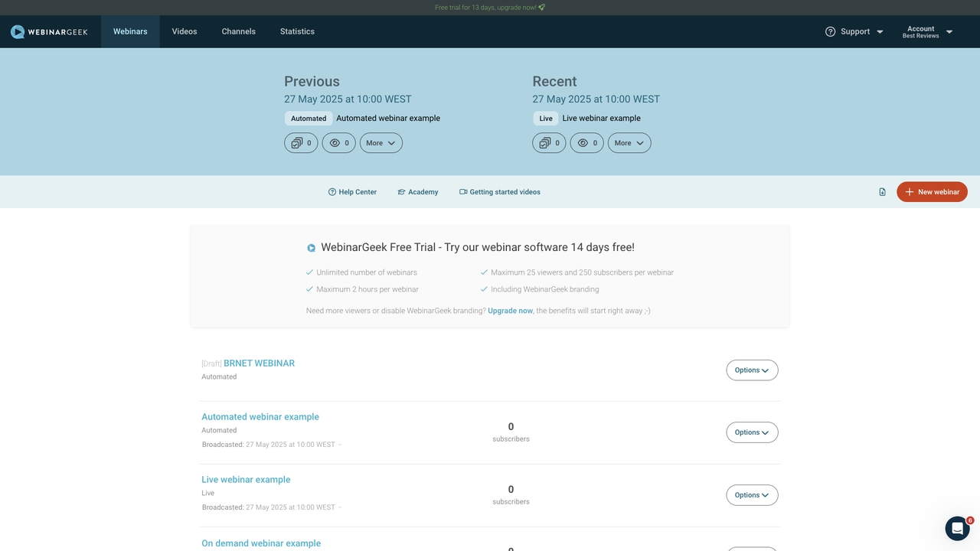Click the document import icon beside New webinar

tap(882, 191)
